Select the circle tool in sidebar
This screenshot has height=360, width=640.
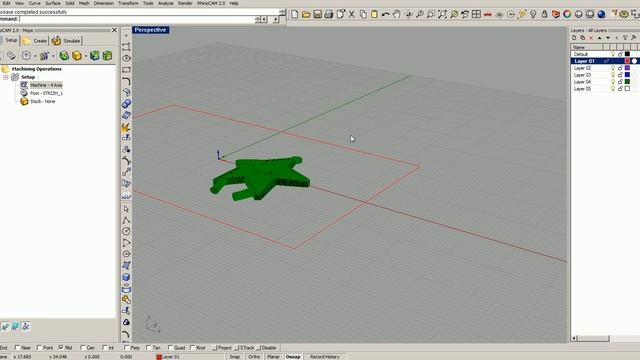tap(126, 231)
